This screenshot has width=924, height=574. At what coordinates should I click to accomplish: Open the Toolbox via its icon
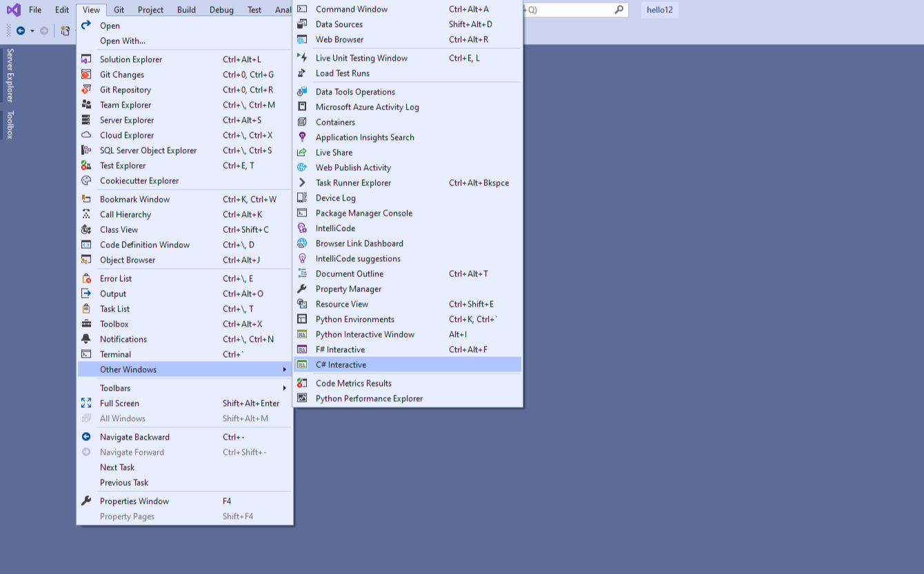pyautogui.click(x=86, y=324)
